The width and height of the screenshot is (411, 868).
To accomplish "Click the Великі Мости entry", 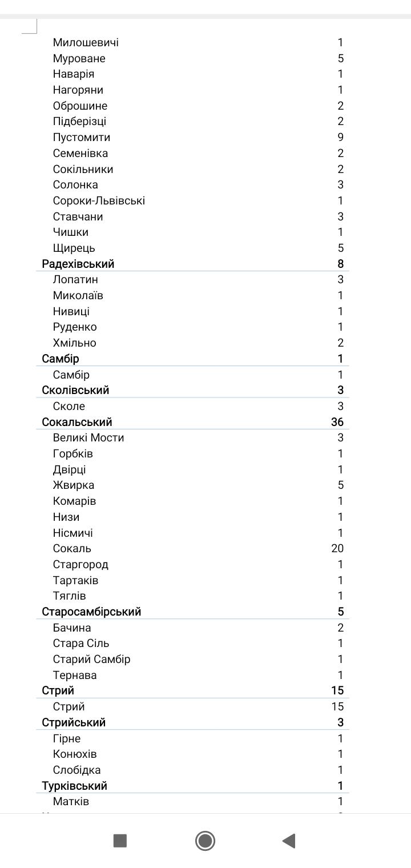I will coord(88,438).
